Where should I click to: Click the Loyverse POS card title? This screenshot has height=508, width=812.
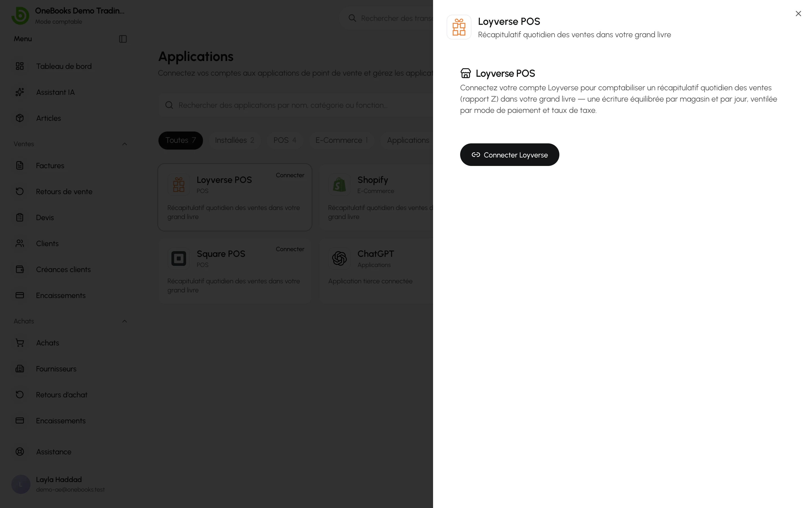[x=224, y=180]
